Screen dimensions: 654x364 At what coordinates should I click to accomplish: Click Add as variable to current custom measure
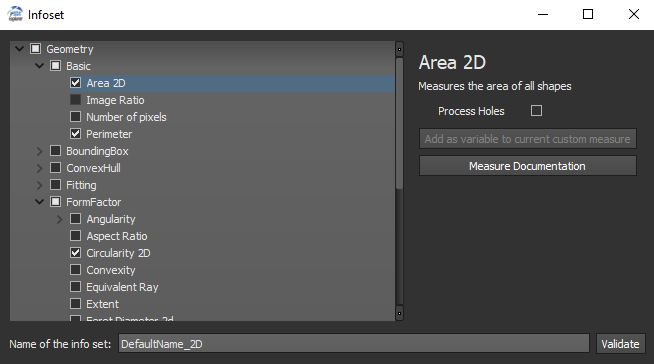click(528, 139)
